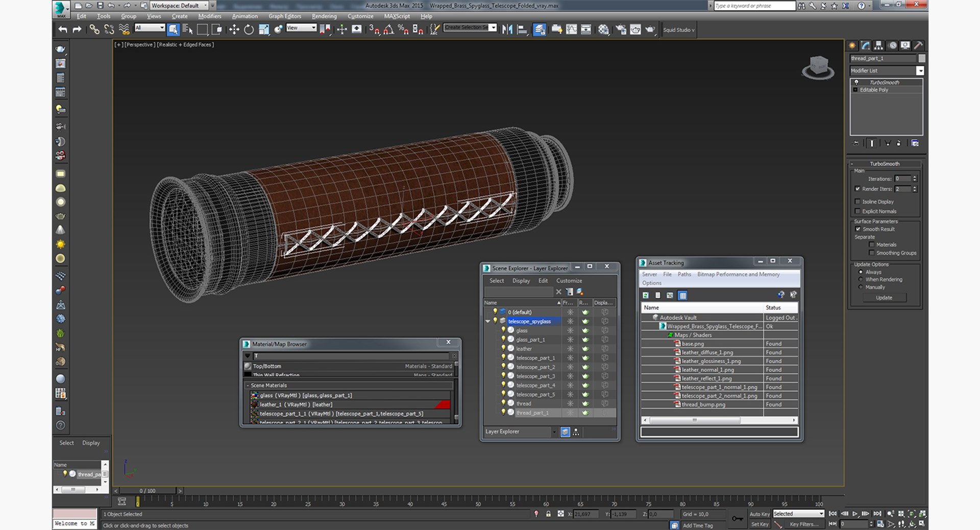Open the Graph Editors menu
Screen dimensions: 980x530
coord(285,16)
